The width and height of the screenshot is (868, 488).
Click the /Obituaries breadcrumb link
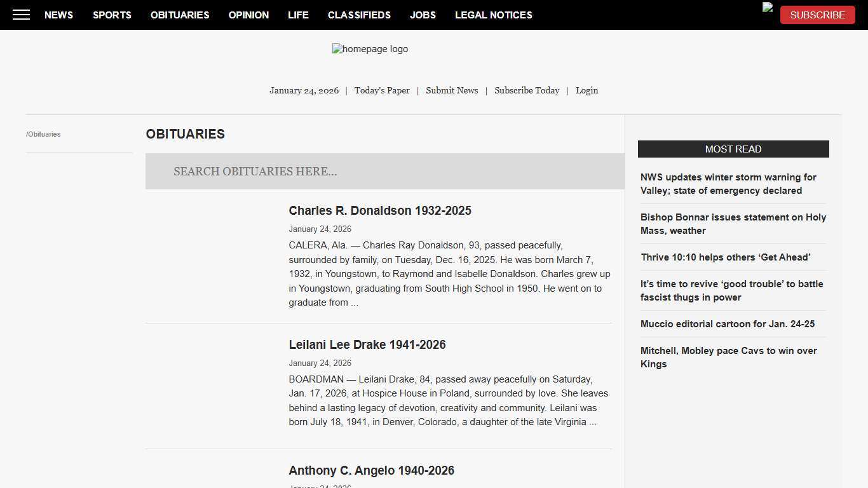pos(44,134)
